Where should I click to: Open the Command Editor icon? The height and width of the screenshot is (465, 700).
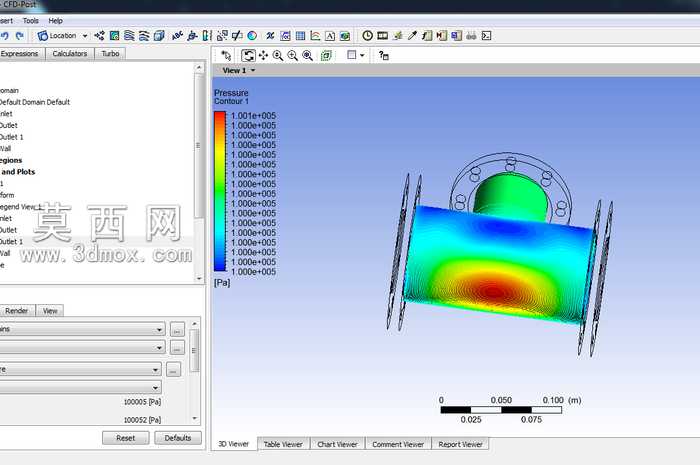tap(487, 36)
